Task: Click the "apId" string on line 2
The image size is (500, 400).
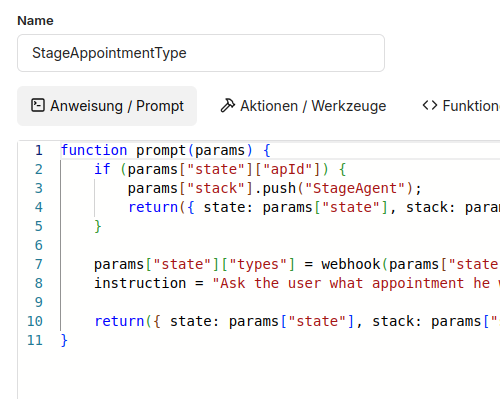Action: [x=288, y=169]
